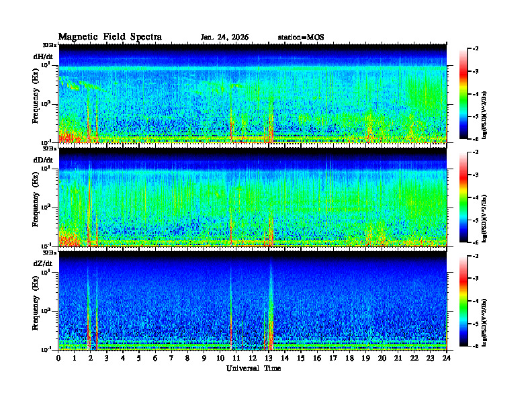Click the "19" hour tick label
The height and width of the screenshot is (411, 532).
(365, 358)
